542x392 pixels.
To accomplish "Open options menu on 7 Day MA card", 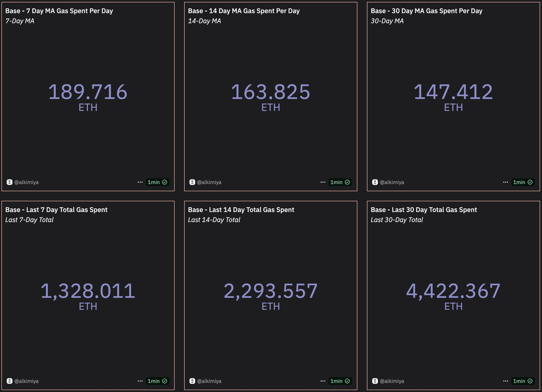I will tap(140, 182).
